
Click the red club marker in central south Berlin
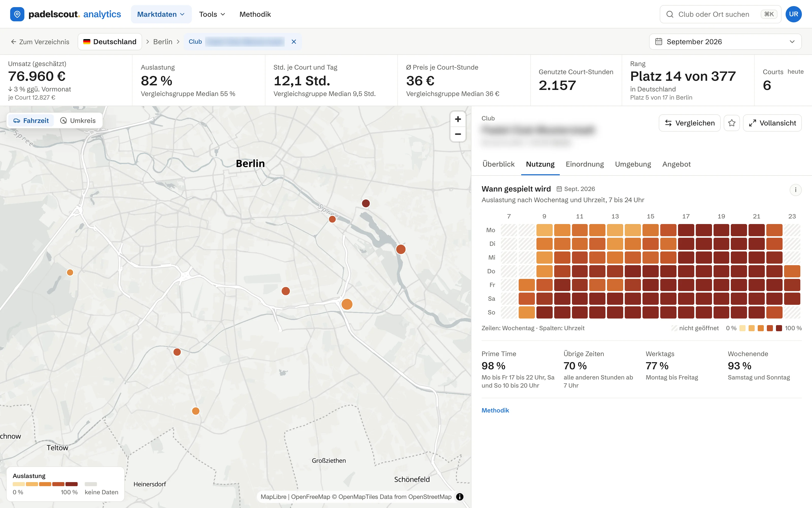(285, 291)
